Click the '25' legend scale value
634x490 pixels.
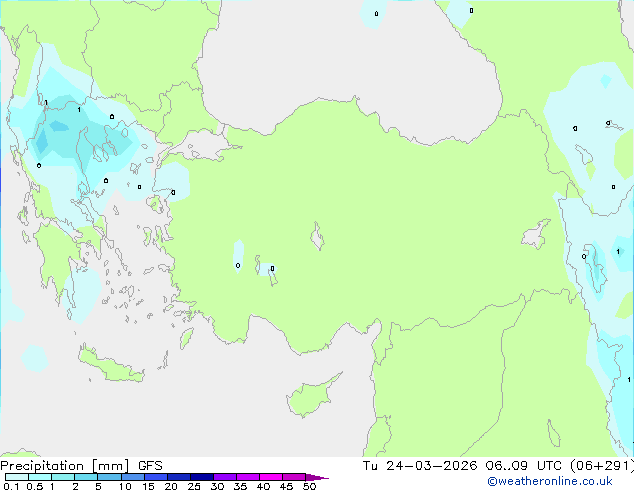pyautogui.click(x=194, y=486)
